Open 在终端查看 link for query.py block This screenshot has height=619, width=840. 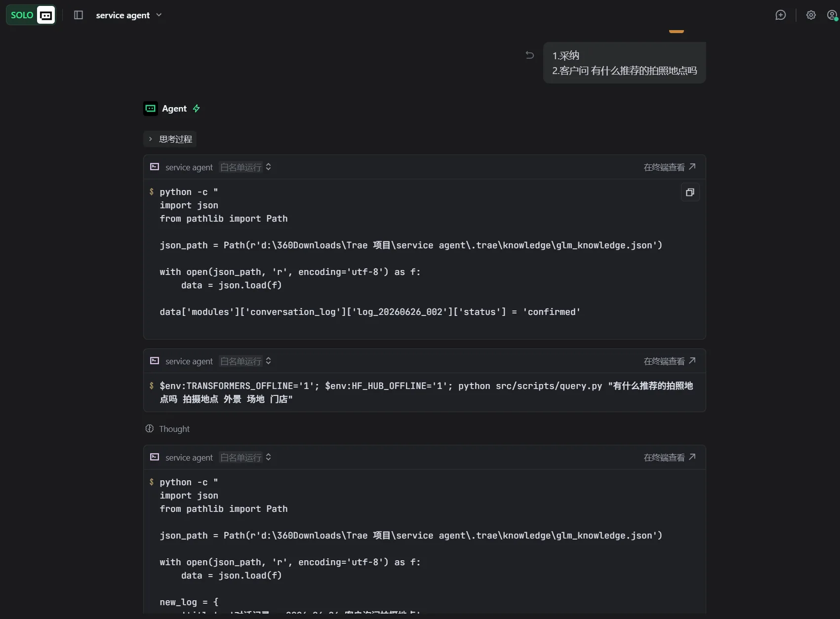tap(670, 361)
